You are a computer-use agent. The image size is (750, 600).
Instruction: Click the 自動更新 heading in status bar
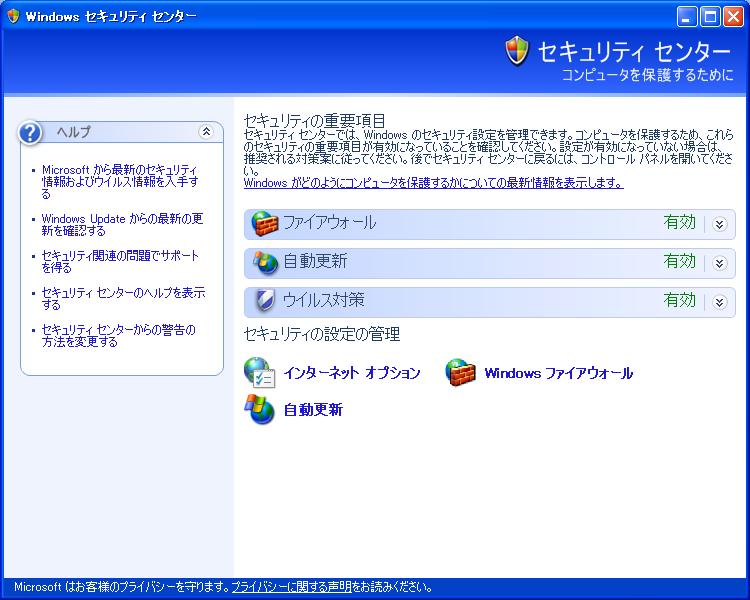(x=315, y=261)
